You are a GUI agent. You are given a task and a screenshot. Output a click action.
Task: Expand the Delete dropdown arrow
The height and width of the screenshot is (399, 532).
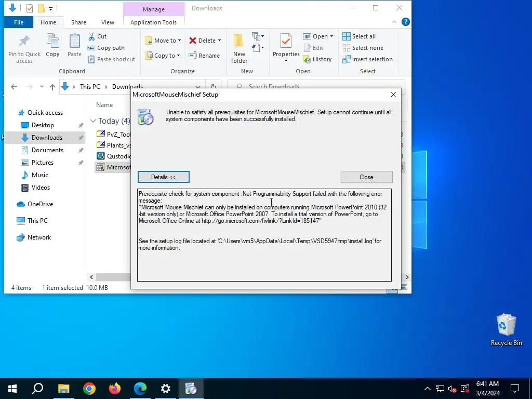220,41
